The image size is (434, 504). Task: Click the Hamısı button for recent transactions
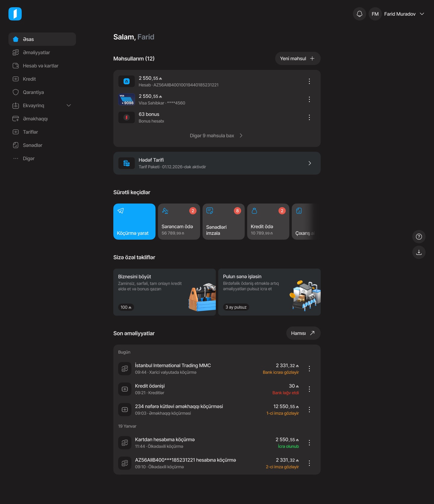pos(303,333)
